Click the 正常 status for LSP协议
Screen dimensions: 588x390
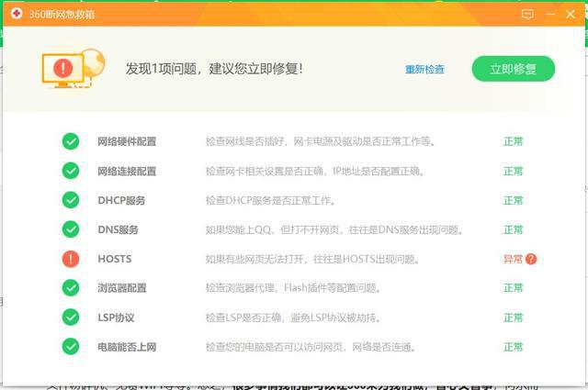(513, 318)
